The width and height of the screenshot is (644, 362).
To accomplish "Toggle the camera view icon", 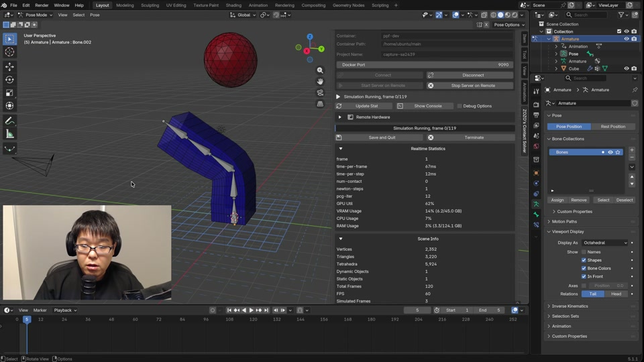I will (320, 93).
